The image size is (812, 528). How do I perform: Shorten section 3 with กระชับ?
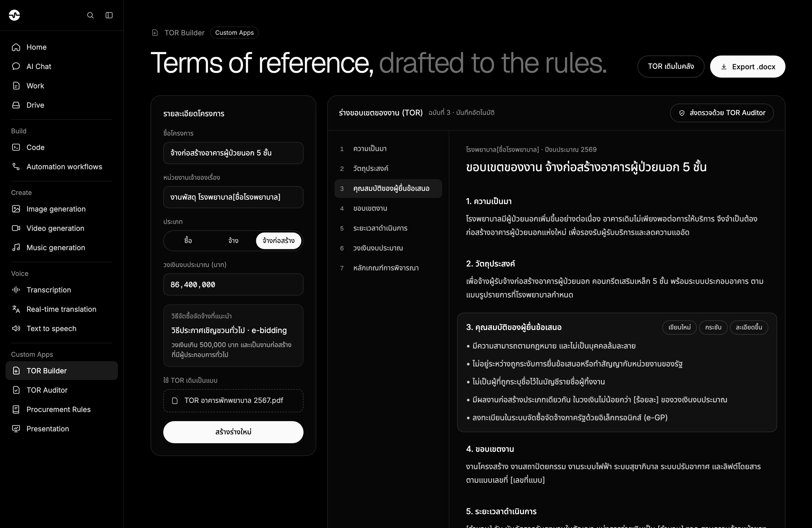(713, 328)
